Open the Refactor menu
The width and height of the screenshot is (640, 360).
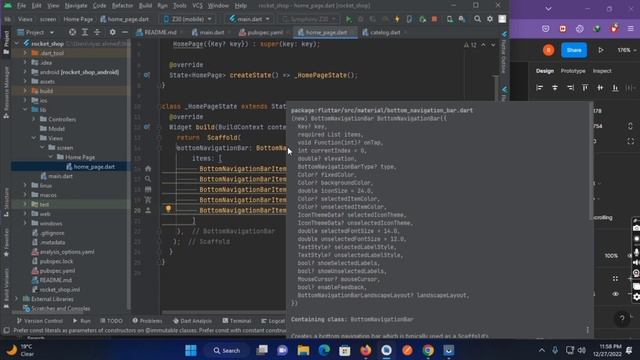(x=122, y=6)
